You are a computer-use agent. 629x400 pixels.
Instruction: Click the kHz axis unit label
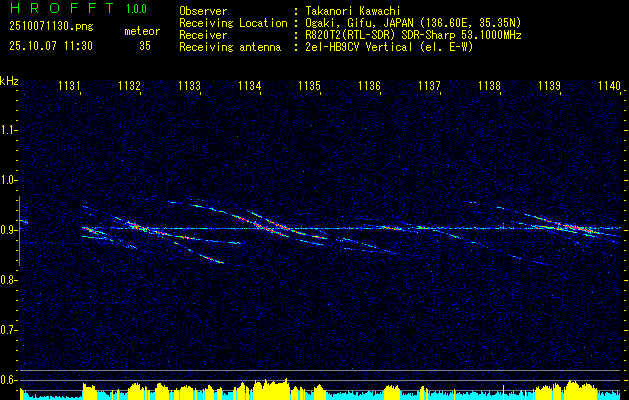9,81
